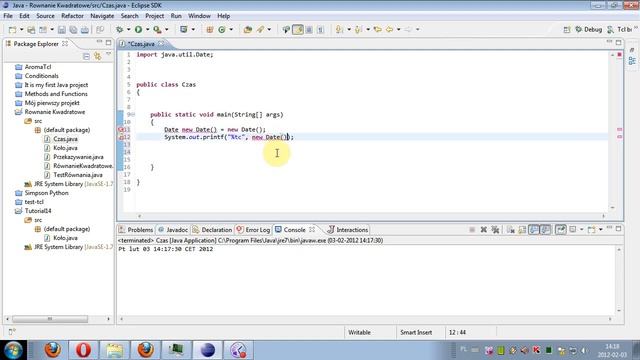This screenshot has width=640, height=360.
Task: Toggle Mark Occurrences in toolbar
Action: (298, 29)
